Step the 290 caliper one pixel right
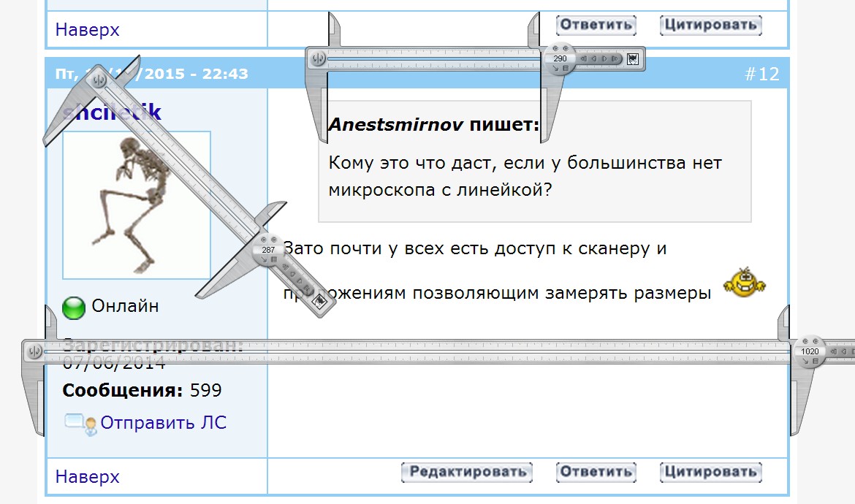This screenshot has height=504, width=855. coord(605,58)
